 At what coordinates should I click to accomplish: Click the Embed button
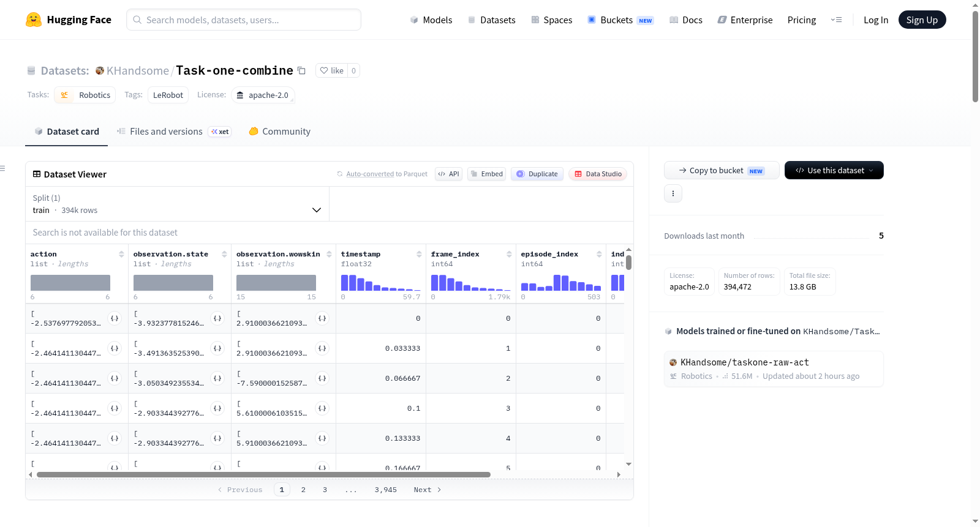click(486, 174)
